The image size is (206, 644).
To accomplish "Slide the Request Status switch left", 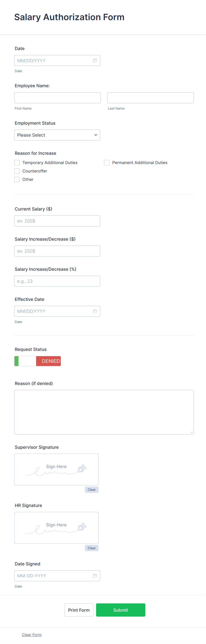I will (x=17, y=361).
